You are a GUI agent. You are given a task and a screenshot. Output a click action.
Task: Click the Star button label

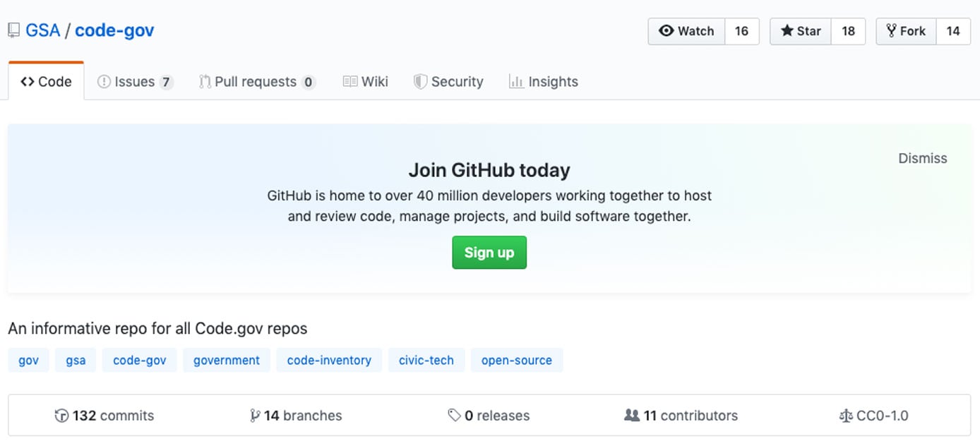coord(801,31)
